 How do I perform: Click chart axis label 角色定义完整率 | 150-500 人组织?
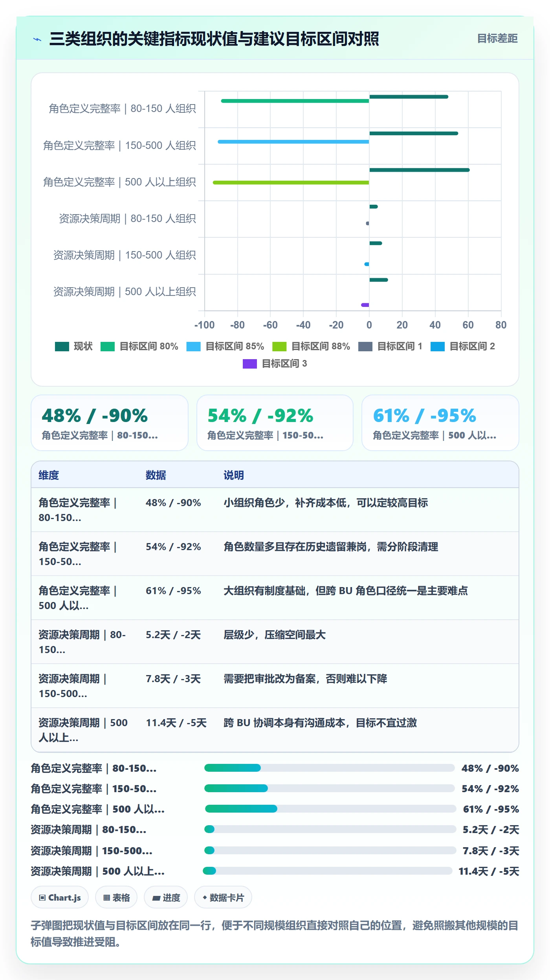tap(119, 145)
